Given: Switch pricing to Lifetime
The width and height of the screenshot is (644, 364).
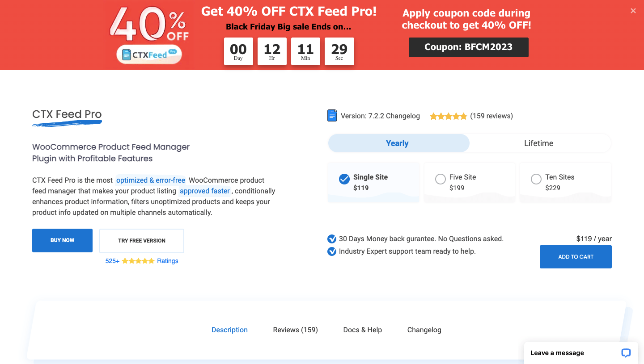Looking at the screenshot, I should (538, 143).
